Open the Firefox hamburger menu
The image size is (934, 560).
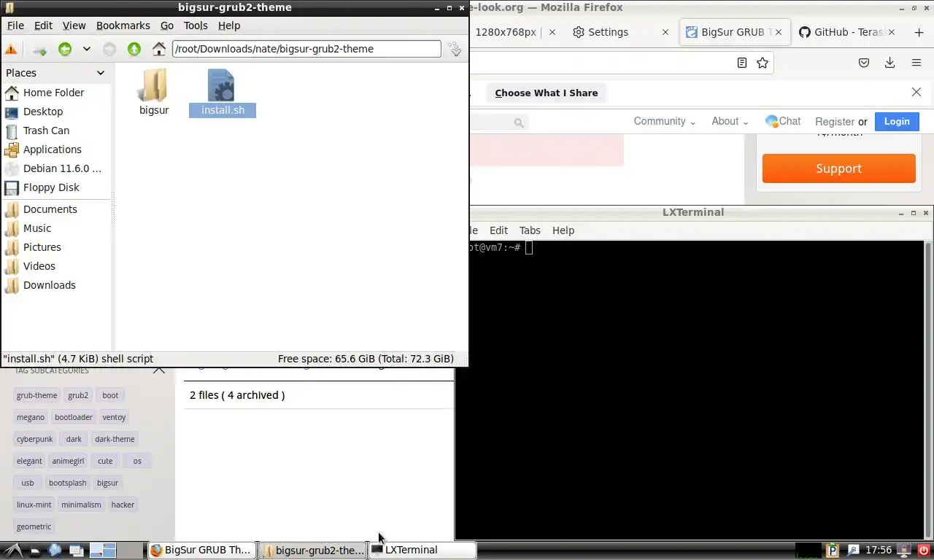coord(916,63)
